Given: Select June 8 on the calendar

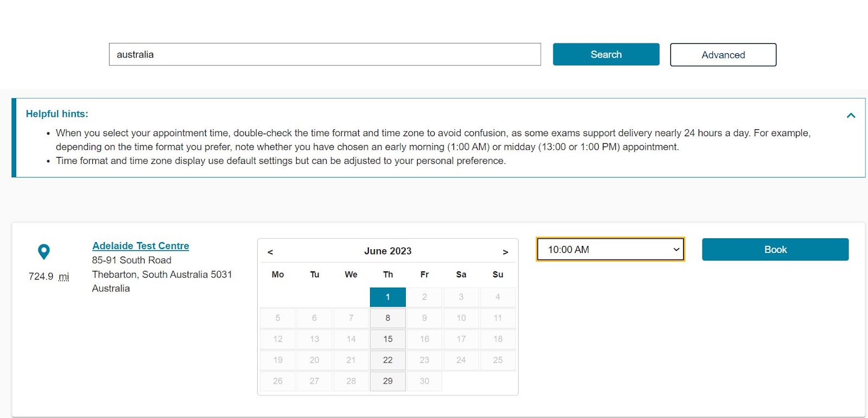Looking at the screenshot, I should pos(388,318).
